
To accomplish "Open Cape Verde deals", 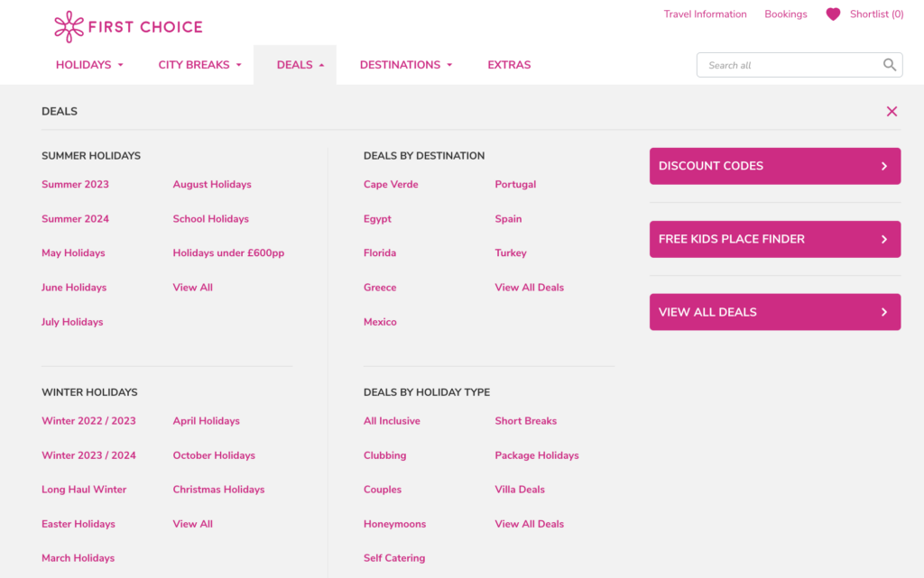I will (391, 184).
